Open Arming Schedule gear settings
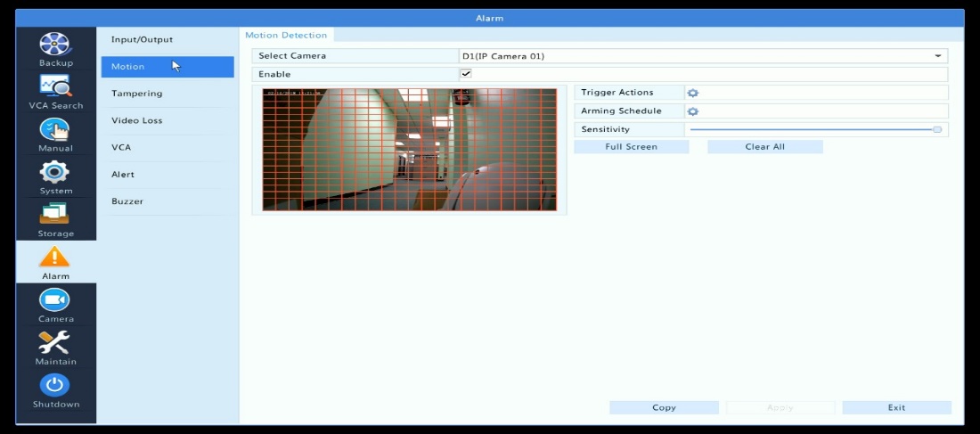The height and width of the screenshot is (434, 980). [692, 111]
